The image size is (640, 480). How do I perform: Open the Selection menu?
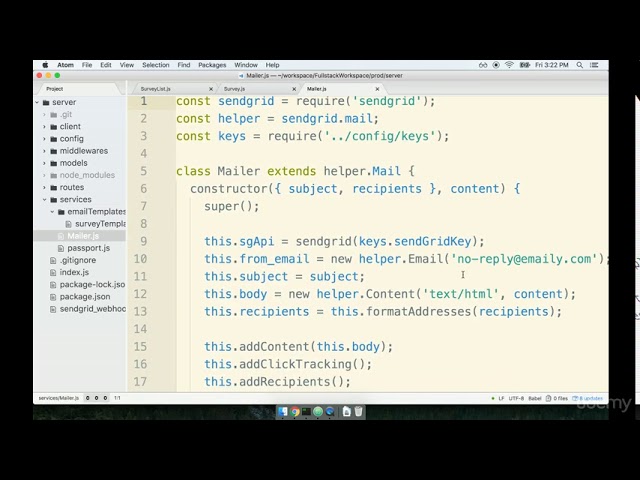coord(156,65)
